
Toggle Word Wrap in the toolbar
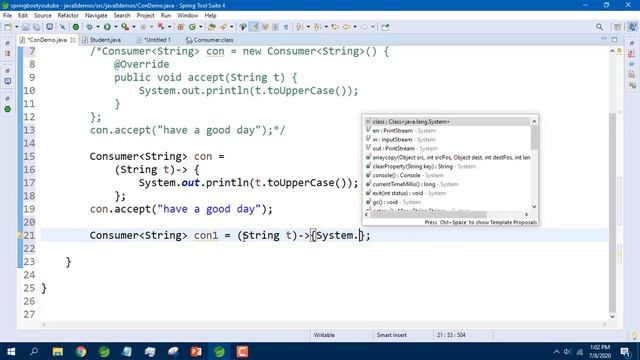click(265, 27)
